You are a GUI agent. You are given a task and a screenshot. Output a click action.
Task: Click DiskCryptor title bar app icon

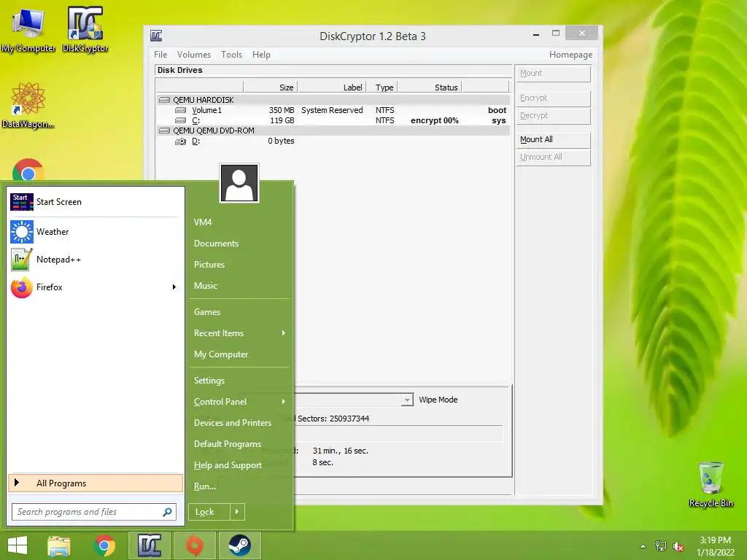(156, 36)
